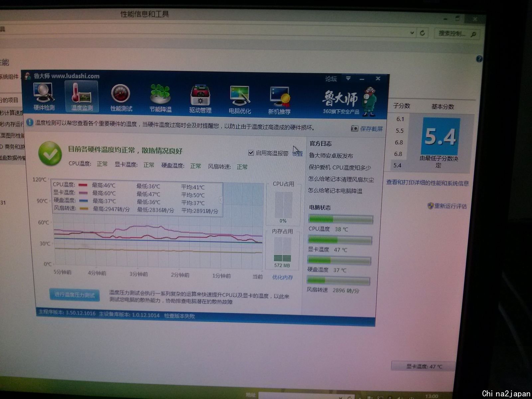532x399 pixels.
Task: Click 保存截屏 save screenshot link
Action: (371, 129)
